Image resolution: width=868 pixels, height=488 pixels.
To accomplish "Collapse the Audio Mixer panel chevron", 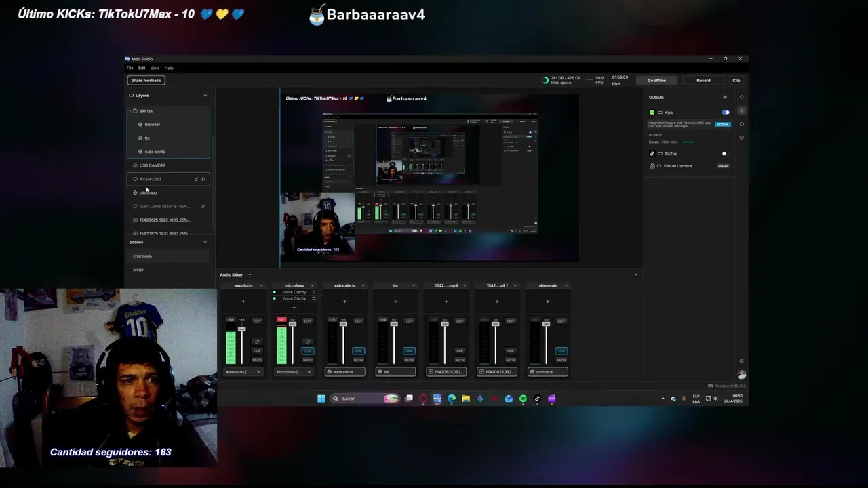I will coord(636,274).
